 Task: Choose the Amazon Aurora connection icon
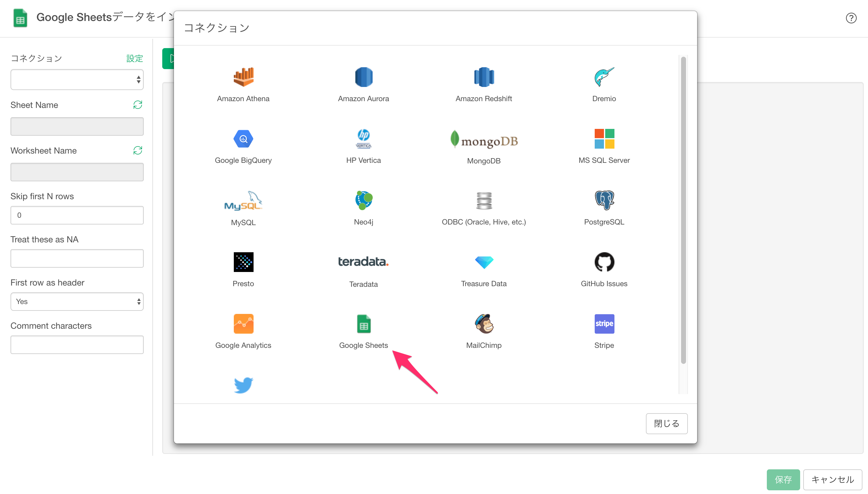click(x=363, y=77)
